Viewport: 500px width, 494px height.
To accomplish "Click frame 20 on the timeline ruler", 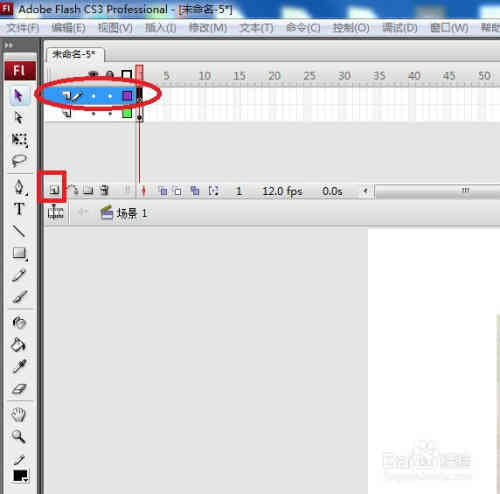I will click(274, 76).
